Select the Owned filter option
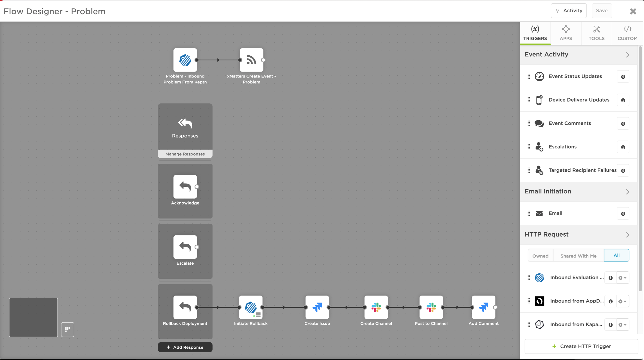The height and width of the screenshot is (360, 644). pyautogui.click(x=540, y=256)
